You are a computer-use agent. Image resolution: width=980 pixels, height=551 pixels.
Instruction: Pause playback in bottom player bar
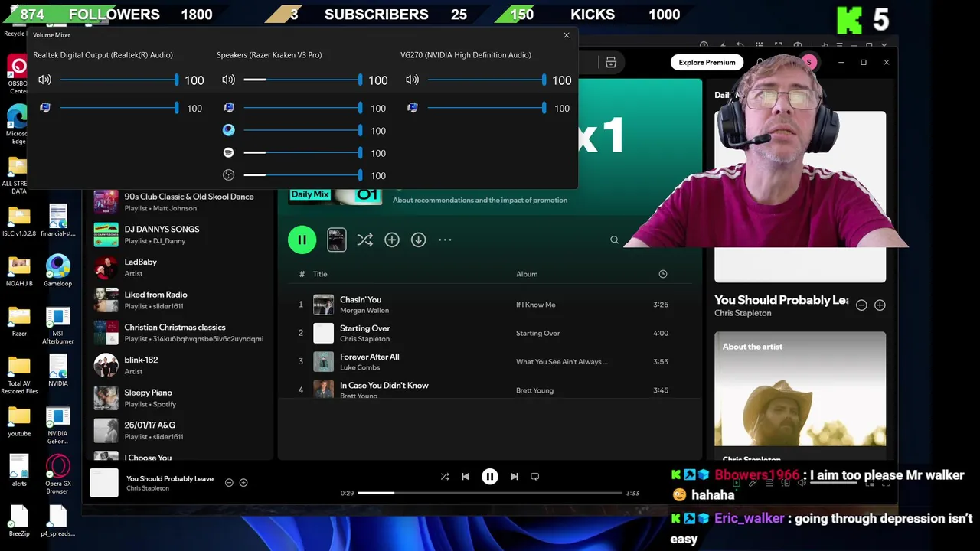tap(490, 476)
